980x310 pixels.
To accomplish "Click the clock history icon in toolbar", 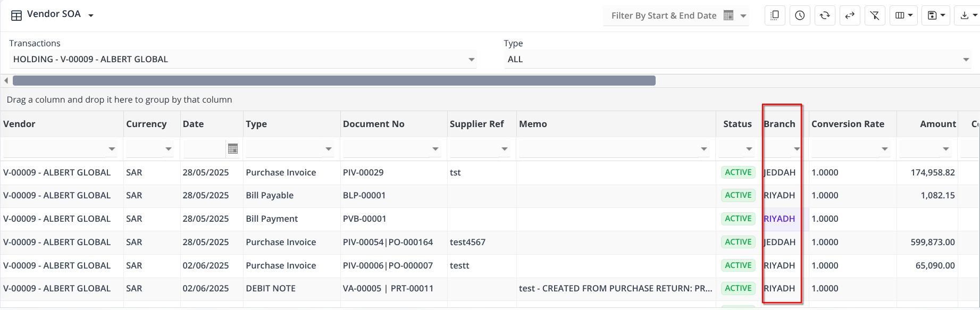I will [x=800, y=16].
